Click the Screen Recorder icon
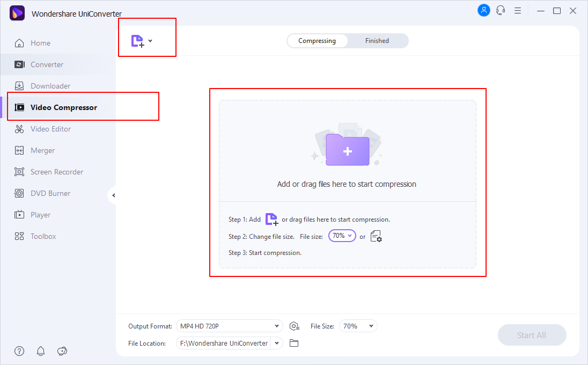Image resolution: width=588 pixels, height=365 pixels. 19,172
